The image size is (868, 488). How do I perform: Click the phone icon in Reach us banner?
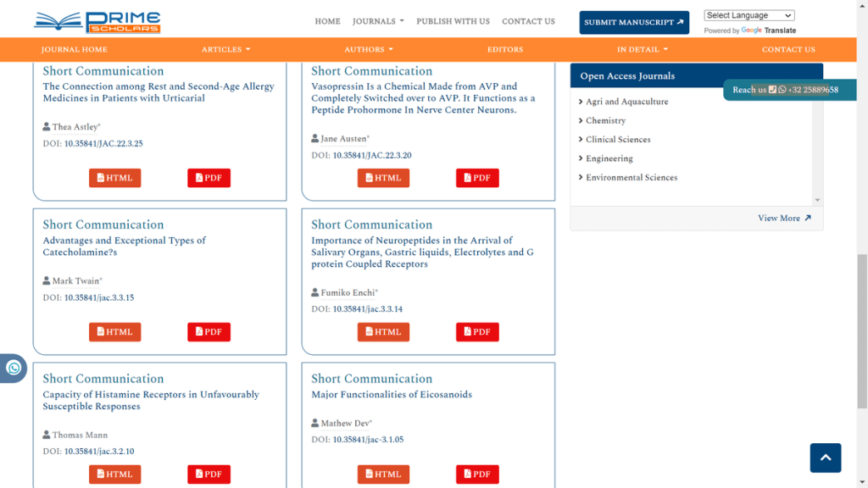click(771, 90)
